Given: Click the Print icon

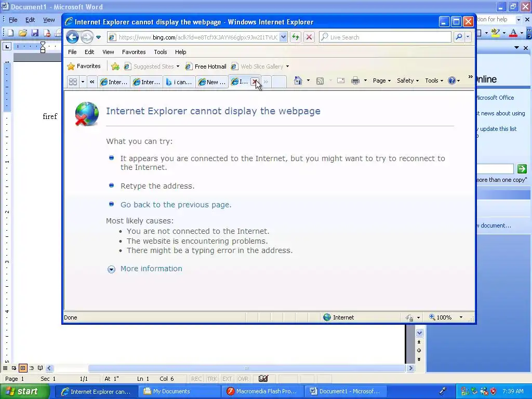Looking at the screenshot, I should click(355, 81).
